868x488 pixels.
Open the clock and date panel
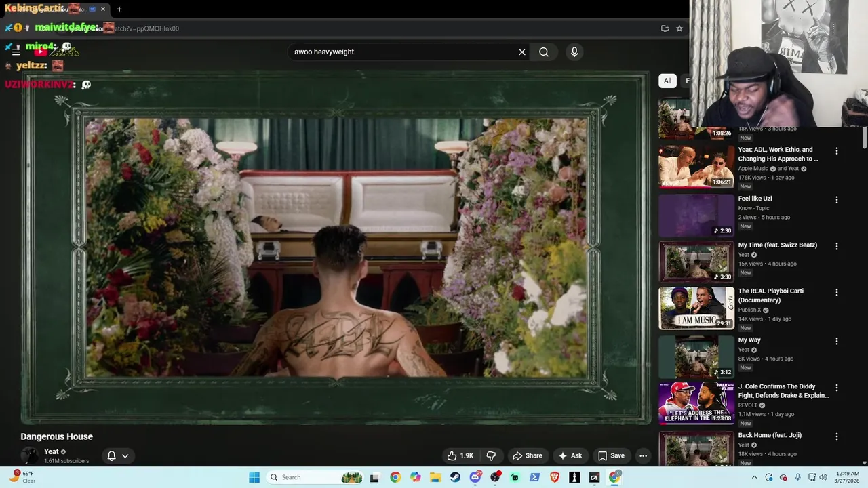coord(848,477)
